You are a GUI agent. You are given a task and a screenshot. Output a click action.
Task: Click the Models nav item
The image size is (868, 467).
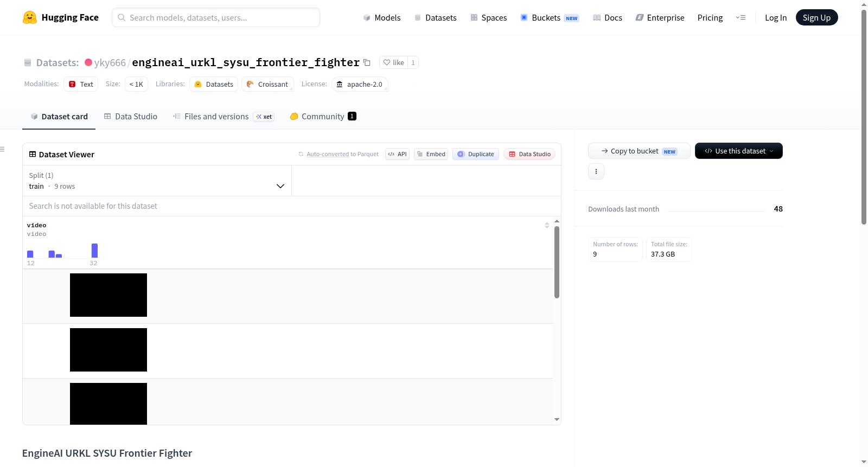[382, 17]
